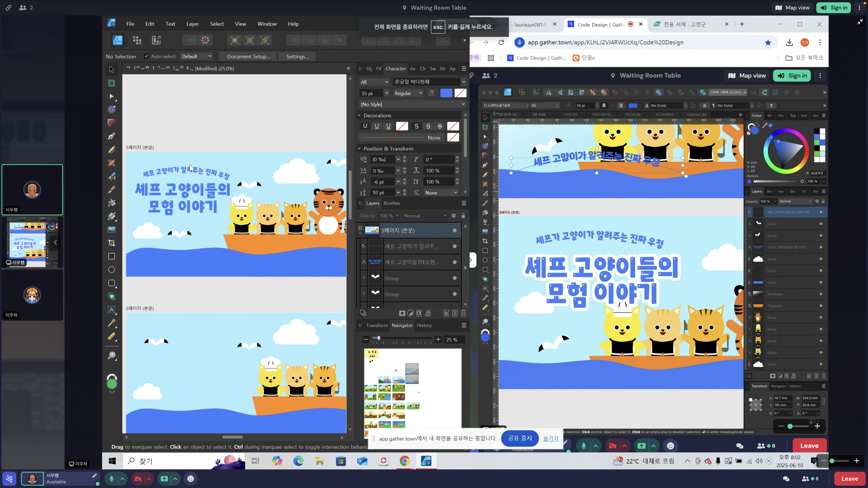Open the Normal blend mode dropdown
Viewport: 868px width, 488px height.
[x=425, y=216]
